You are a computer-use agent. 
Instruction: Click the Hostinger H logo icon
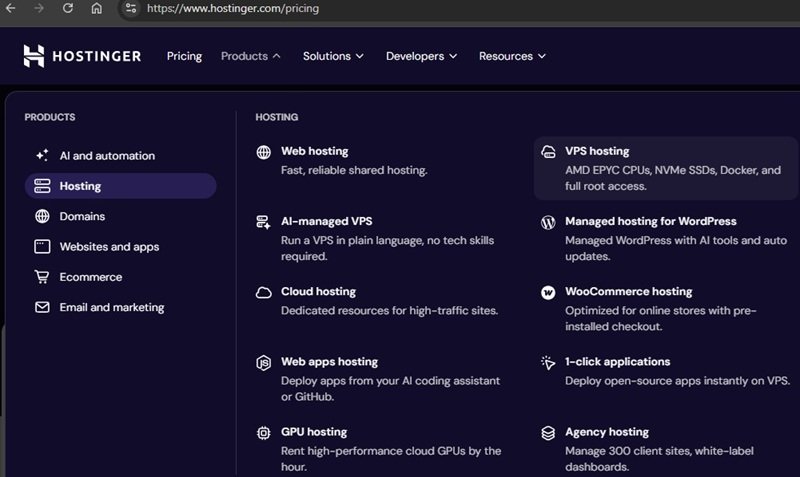click(34, 56)
